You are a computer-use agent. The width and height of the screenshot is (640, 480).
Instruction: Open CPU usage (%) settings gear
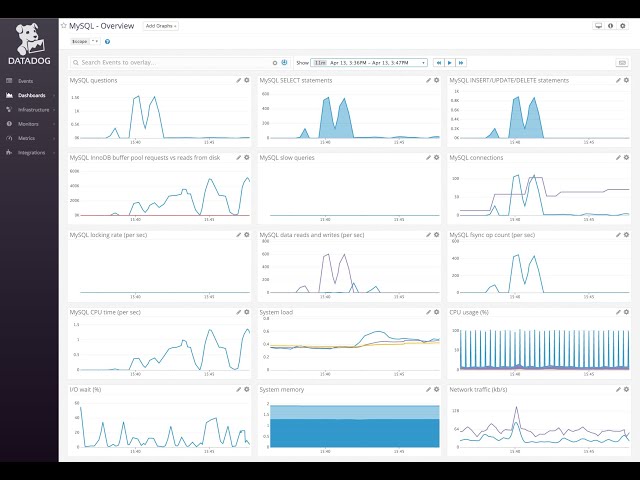point(627,312)
